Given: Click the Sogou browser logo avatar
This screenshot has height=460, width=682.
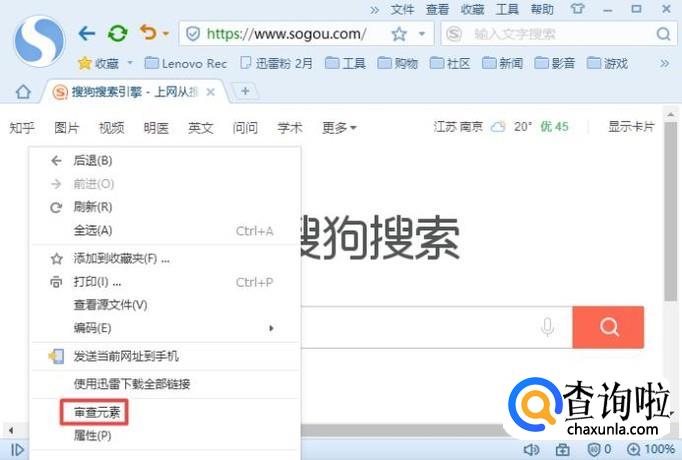Looking at the screenshot, I should click(40, 41).
